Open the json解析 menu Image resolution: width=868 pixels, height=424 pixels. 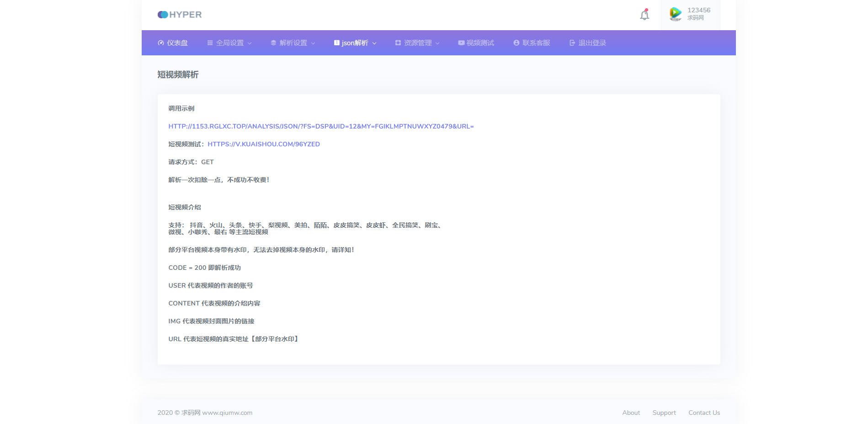(355, 43)
